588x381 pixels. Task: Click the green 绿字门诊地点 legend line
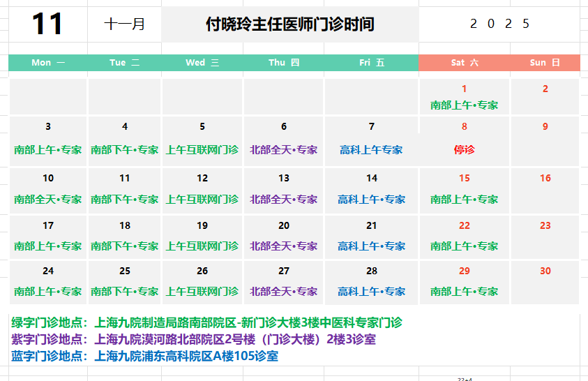206,323
